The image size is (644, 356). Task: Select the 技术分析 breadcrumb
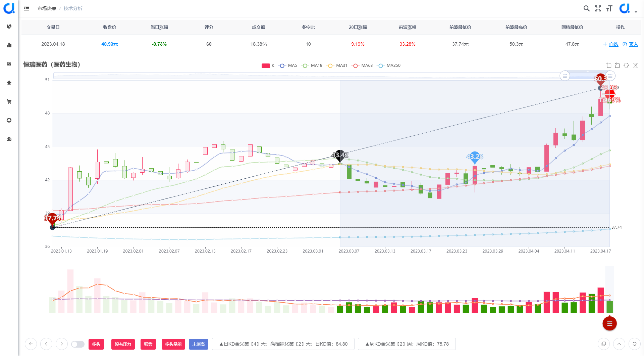pyautogui.click(x=73, y=8)
